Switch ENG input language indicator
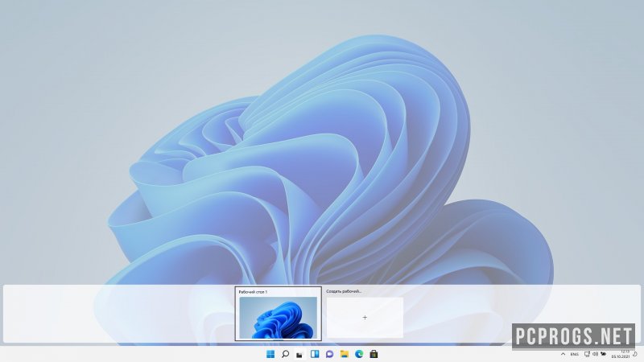Image resolution: width=644 pixels, height=362 pixels. point(575,354)
